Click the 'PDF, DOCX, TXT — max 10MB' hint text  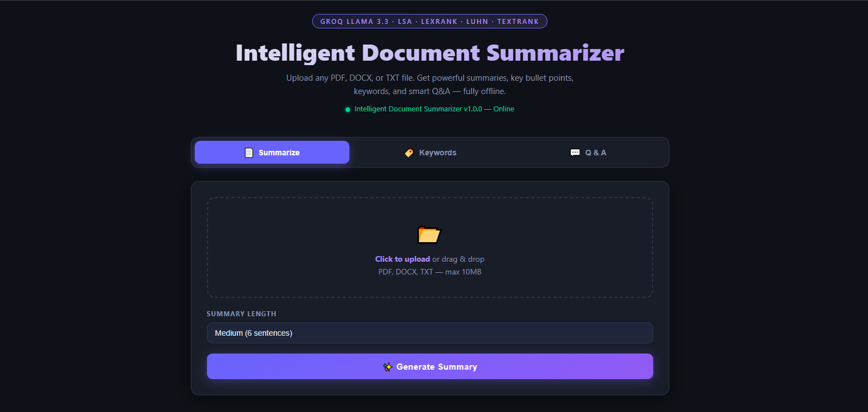click(x=430, y=272)
